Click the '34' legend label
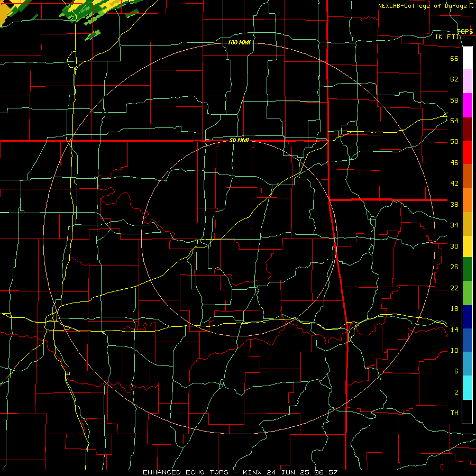Image resolution: width=476 pixels, height=476 pixels. click(x=454, y=225)
